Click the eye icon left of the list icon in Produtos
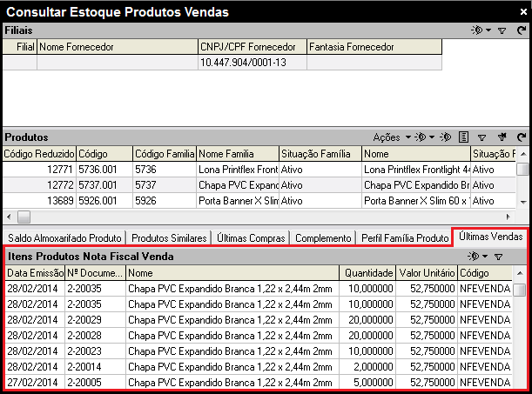 coord(446,137)
